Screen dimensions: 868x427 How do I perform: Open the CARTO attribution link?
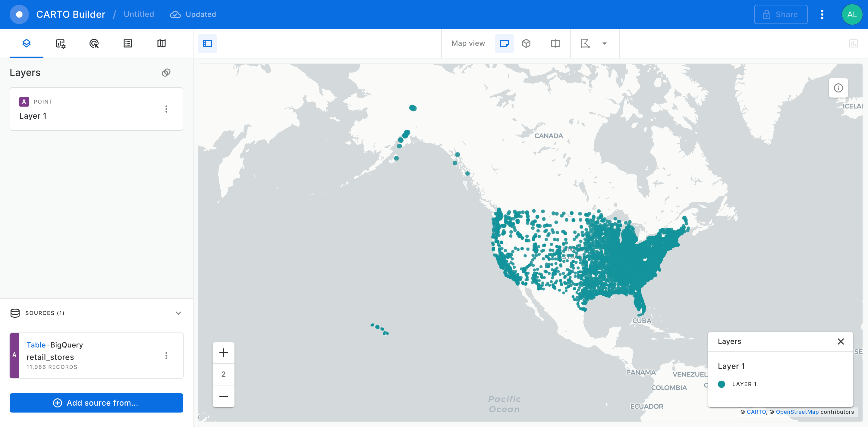[756, 412]
